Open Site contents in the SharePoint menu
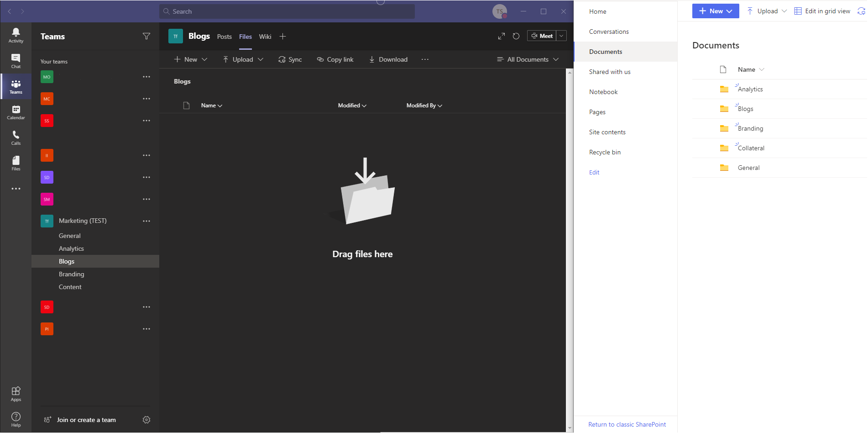This screenshot has height=433, width=868. click(607, 132)
